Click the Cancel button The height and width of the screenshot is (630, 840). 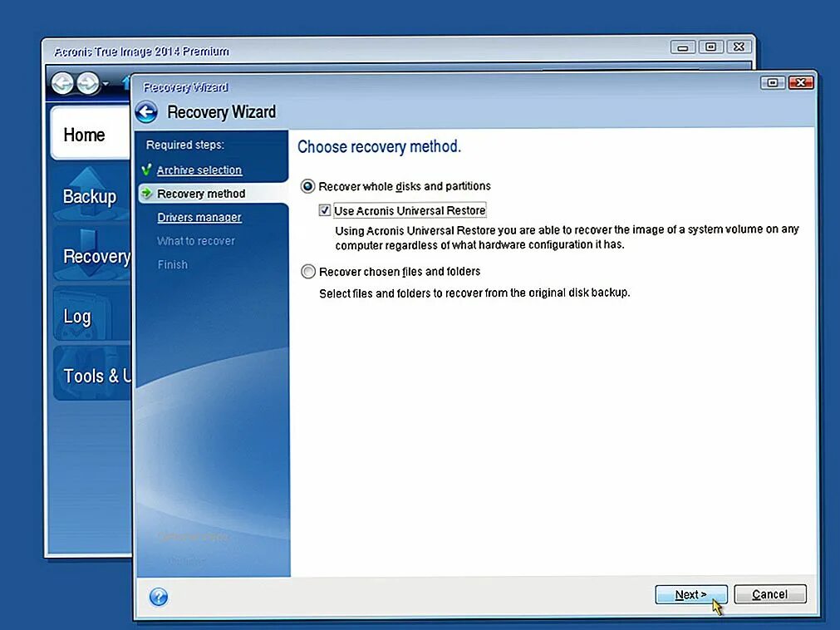click(770, 594)
